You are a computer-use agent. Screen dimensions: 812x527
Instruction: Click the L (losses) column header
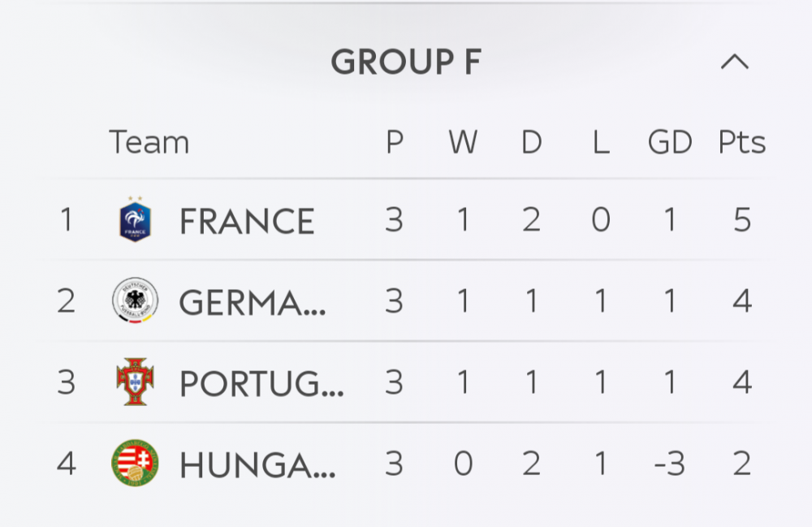pyautogui.click(x=600, y=142)
